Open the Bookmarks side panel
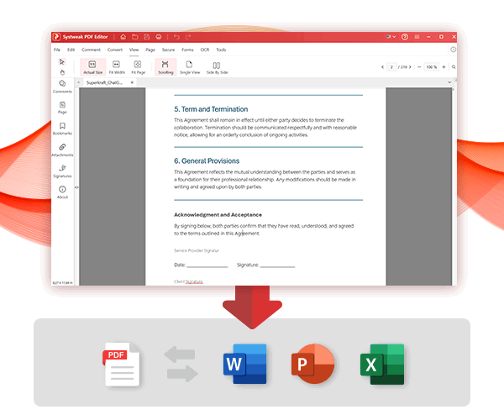The width and height of the screenshot is (504, 420). [62, 129]
